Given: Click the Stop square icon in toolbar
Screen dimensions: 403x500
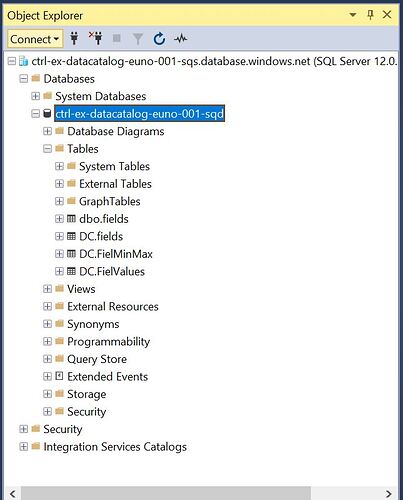Looking at the screenshot, I should point(117,39).
